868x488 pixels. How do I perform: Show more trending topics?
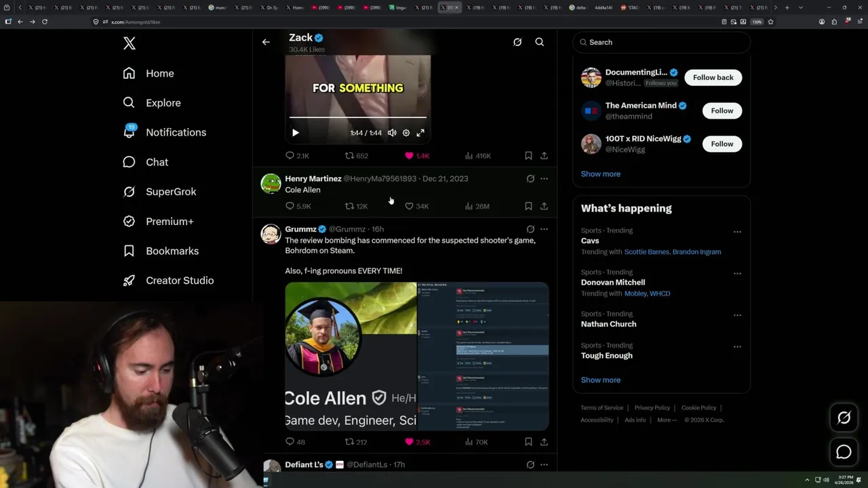pos(600,380)
